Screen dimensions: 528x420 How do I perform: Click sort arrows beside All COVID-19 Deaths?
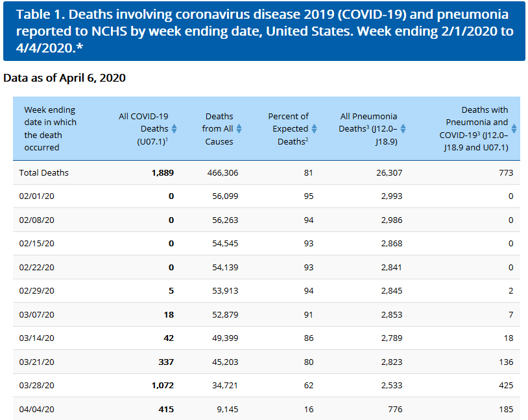(x=174, y=128)
